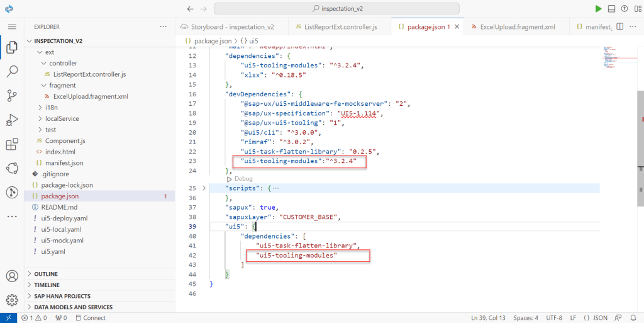Open the Accounts profile icon

point(11,276)
